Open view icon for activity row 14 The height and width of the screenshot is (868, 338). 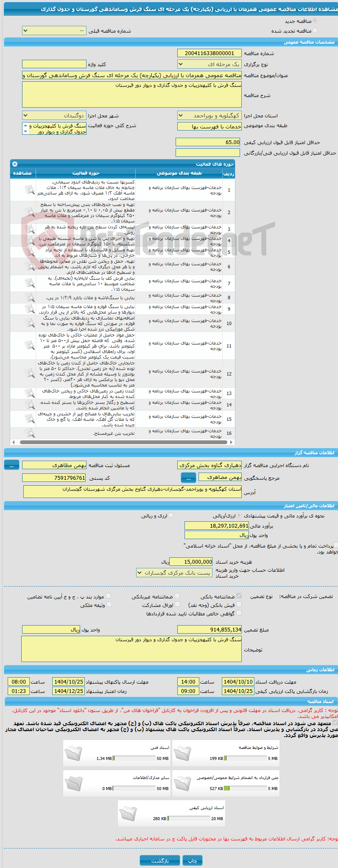point(29,405)
